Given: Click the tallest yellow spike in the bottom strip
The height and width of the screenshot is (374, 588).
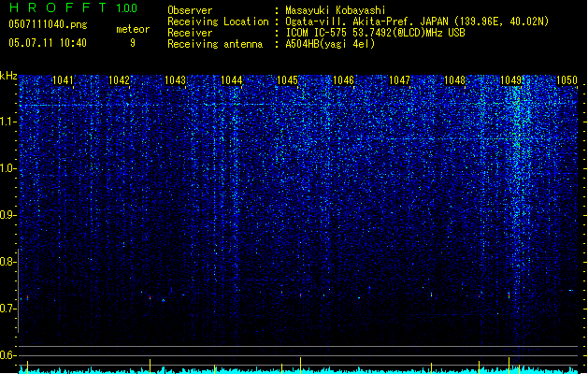Looking at the screenshot, I should point(300,366).
